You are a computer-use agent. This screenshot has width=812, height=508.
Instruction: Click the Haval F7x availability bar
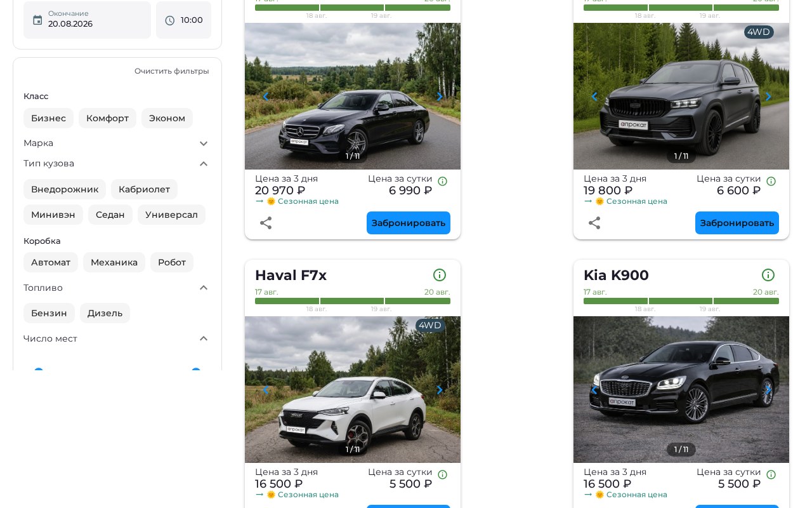click(353, 301)
